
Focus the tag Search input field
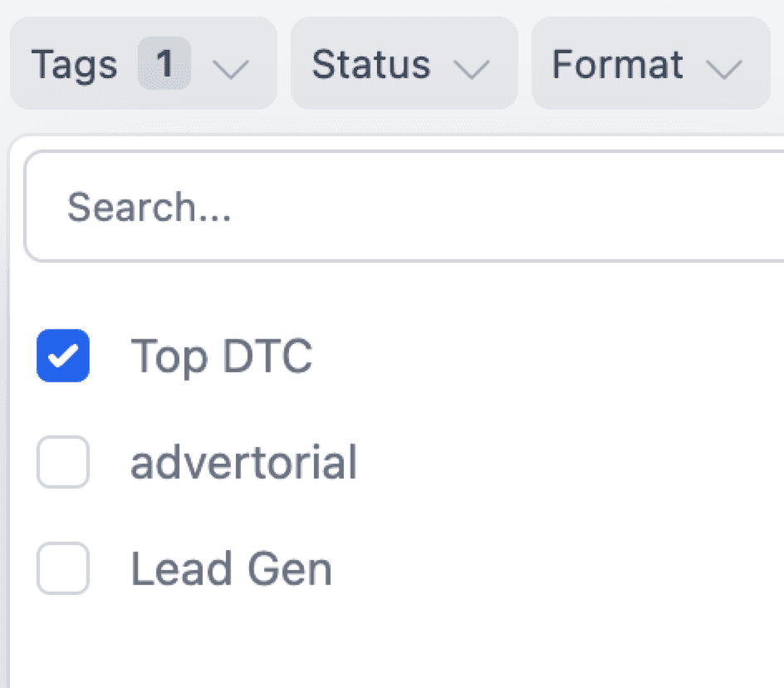pyautogui.click(x=404, y=205)
